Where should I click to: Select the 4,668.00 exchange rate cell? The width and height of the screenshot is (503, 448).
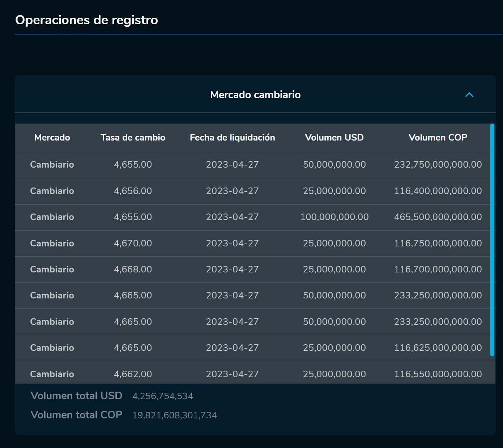click(x=133, y=270)
